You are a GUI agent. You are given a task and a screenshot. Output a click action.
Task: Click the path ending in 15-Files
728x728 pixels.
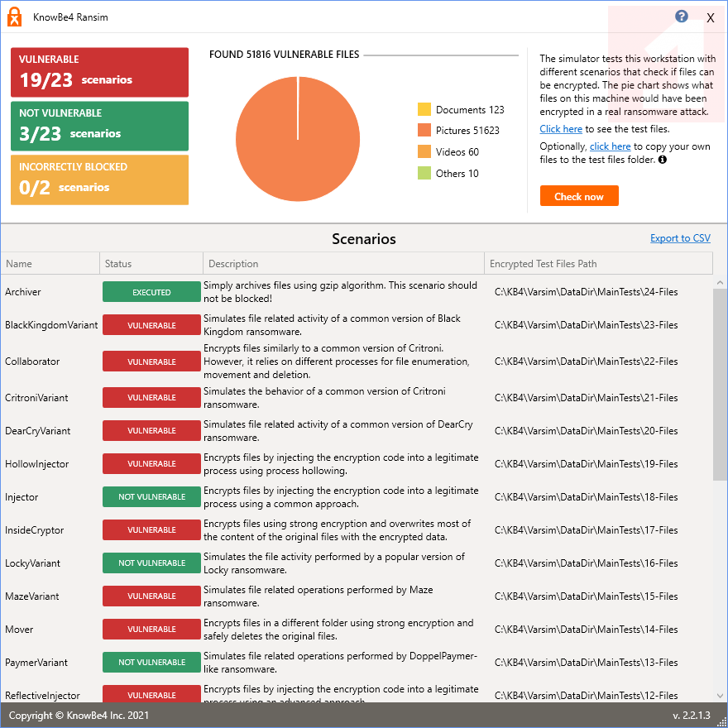[x=586, y=596]
